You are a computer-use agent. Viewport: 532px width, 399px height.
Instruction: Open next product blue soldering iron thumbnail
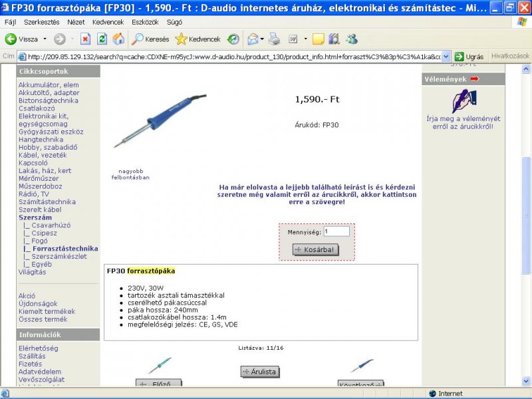[x=362, y=366]
